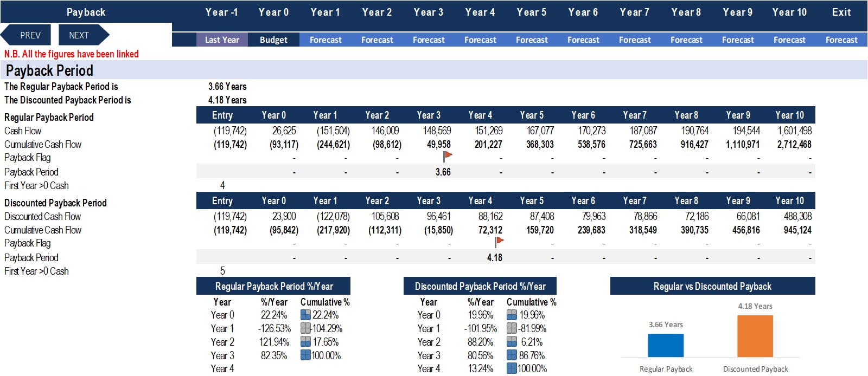
Task: Click the grid icon beside 100.00% discounted cumulative
Action: coord(512,368)
